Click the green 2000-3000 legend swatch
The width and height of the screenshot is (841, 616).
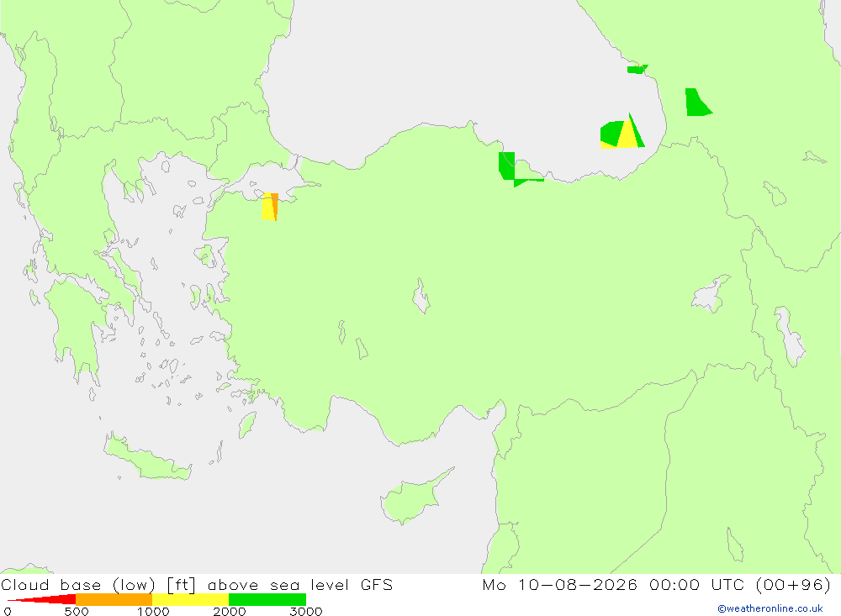pos(267,599)
